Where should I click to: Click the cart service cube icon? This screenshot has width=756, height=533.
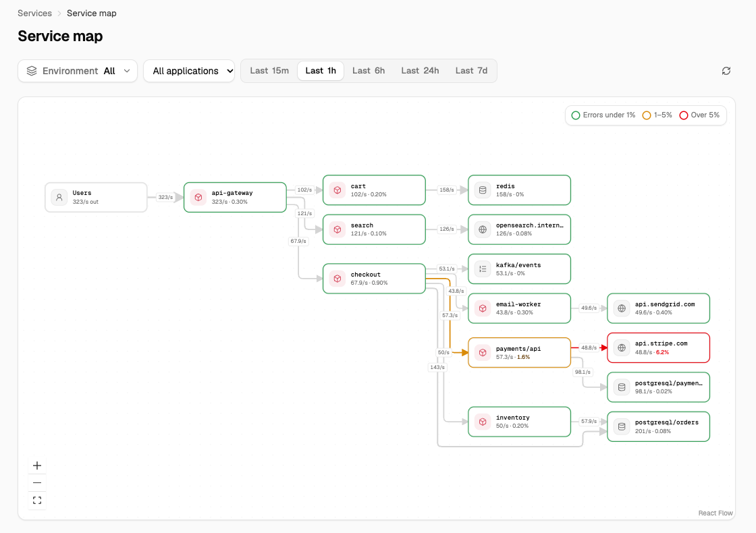(337, 190)
